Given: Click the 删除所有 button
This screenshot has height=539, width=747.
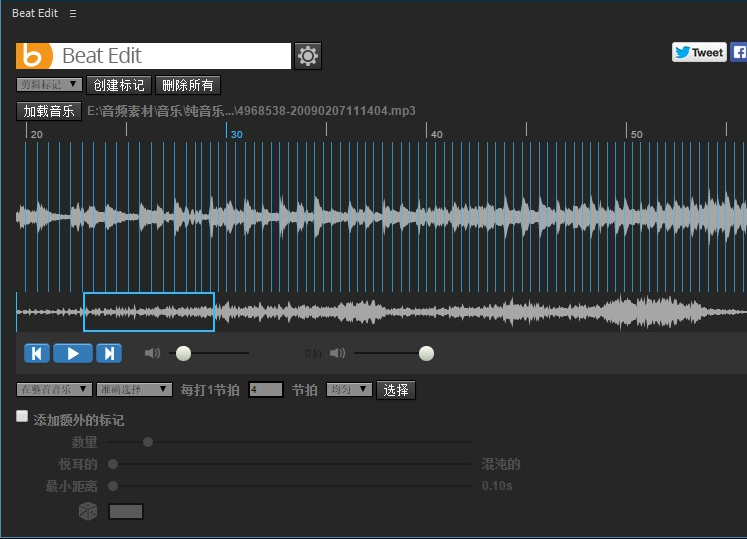Looking at the screenshot, I should click(x=188, y=85).
